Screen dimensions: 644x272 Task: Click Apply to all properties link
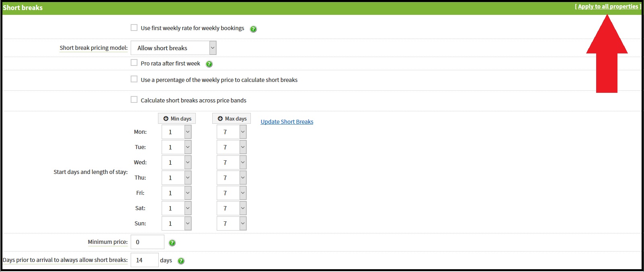608,6
